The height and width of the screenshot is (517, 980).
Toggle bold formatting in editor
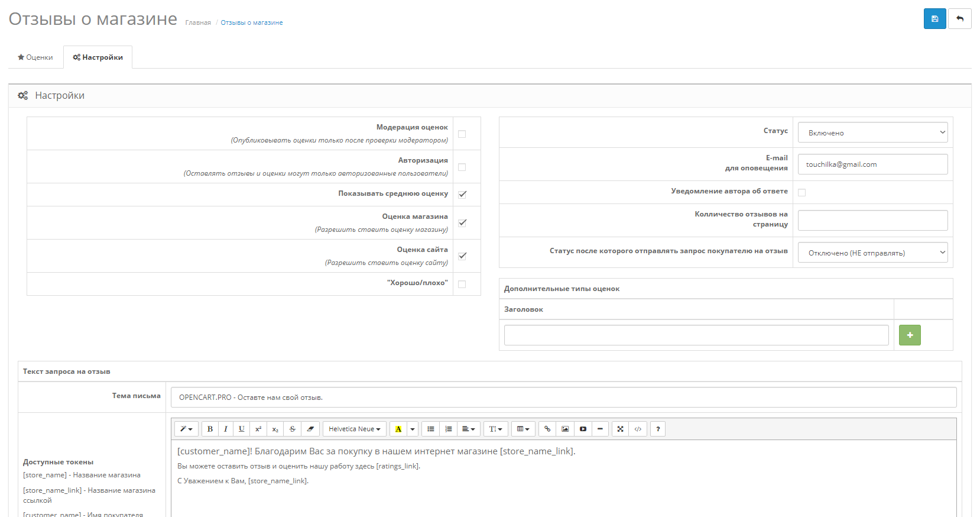pyautogui.click(x=210, y=429)
